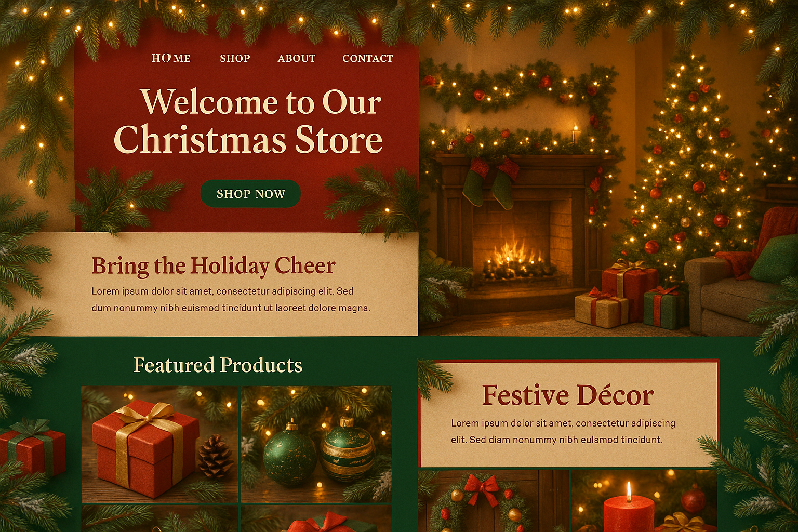Open the red gift box product thumbnail
798x532 pixels.
pyautogui.click(x=159, y=444)
